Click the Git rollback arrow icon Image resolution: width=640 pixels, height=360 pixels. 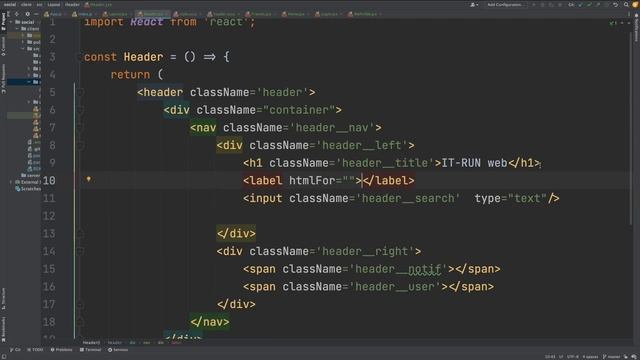click(615, 5)
